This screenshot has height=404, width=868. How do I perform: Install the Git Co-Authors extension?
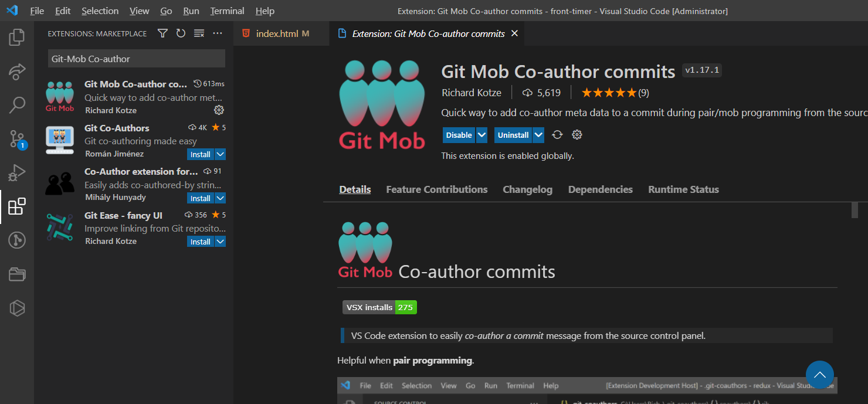[x=201, y=154]
